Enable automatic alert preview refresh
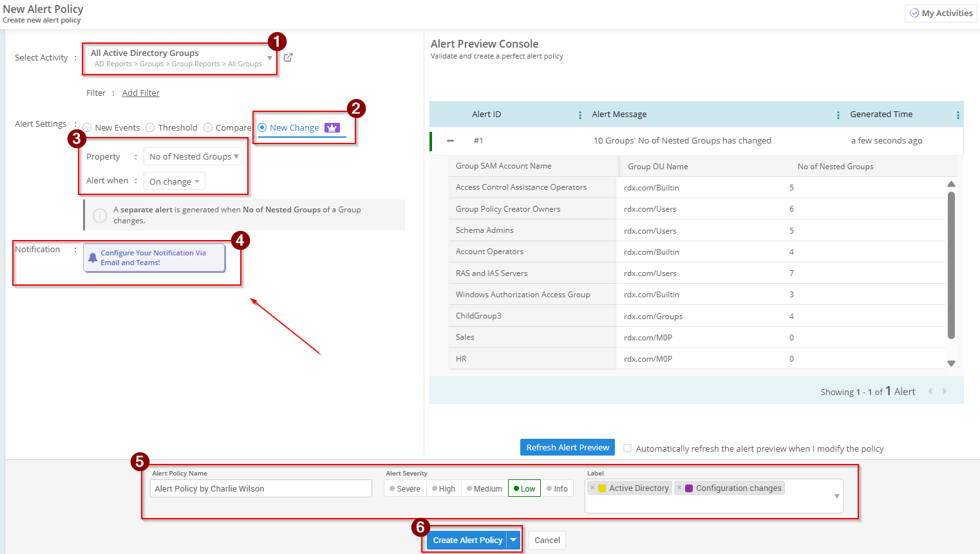Screen dimensions: 980x554 coord(627,448)
